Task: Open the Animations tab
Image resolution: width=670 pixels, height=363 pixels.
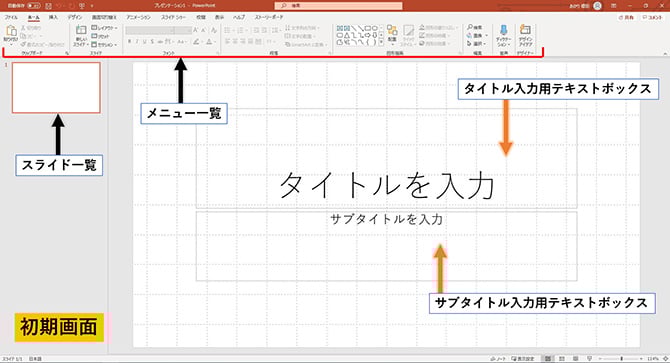Action: coord(138,17)
